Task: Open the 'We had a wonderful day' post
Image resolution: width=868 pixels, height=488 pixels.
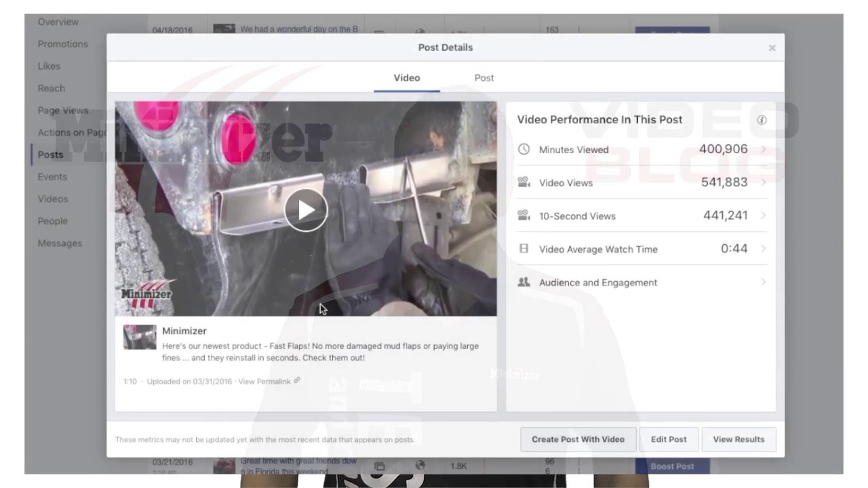Action: click(x=299, y=29)
